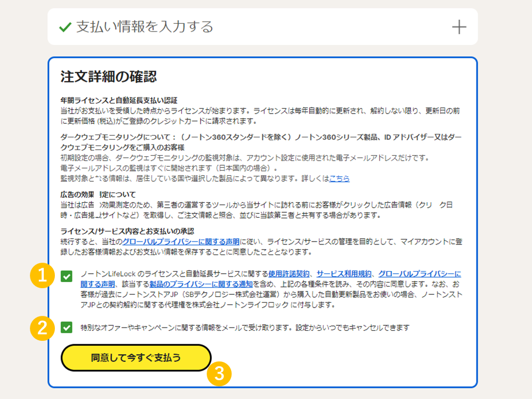Image resolution: width=532 pixels, height=399 pixels.
Task: Open グローバルプライバシーに関する声明 link in 承認 paragraph
Action: click(181, 242)
